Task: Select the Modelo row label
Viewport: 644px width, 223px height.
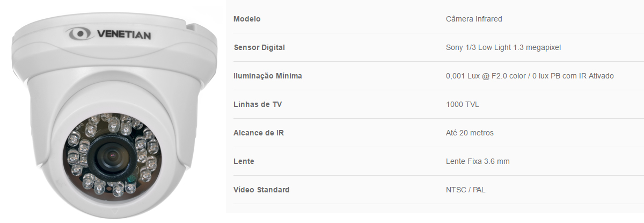Action: (x=247, y=19)
